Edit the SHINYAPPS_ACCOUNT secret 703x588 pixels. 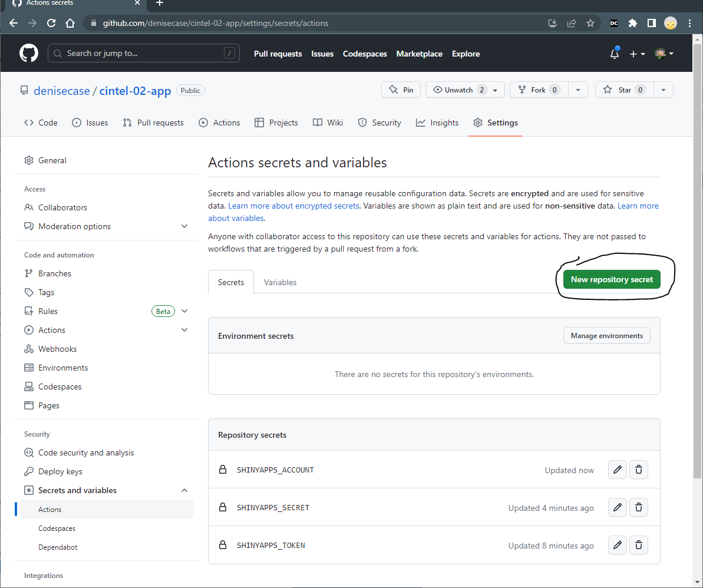point(618,470)
